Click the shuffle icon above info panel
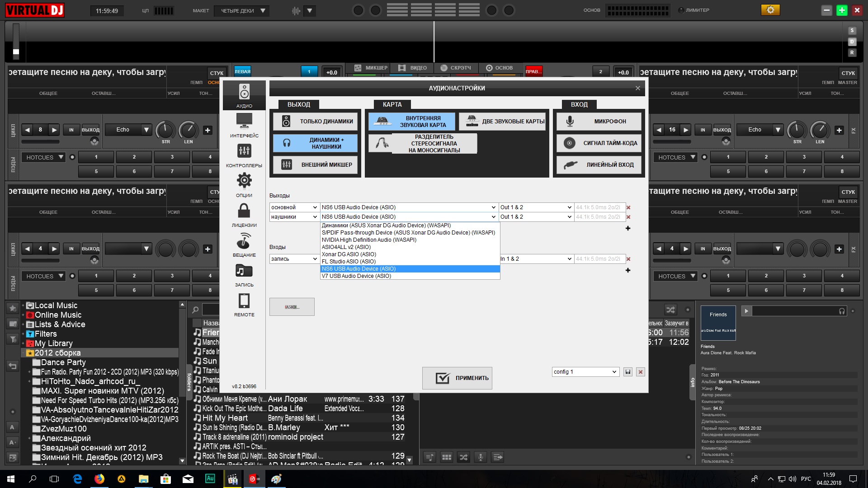Image resolution: width=868 pixels, height=488 pixels. pyautogui.click(x=670, y=310)
